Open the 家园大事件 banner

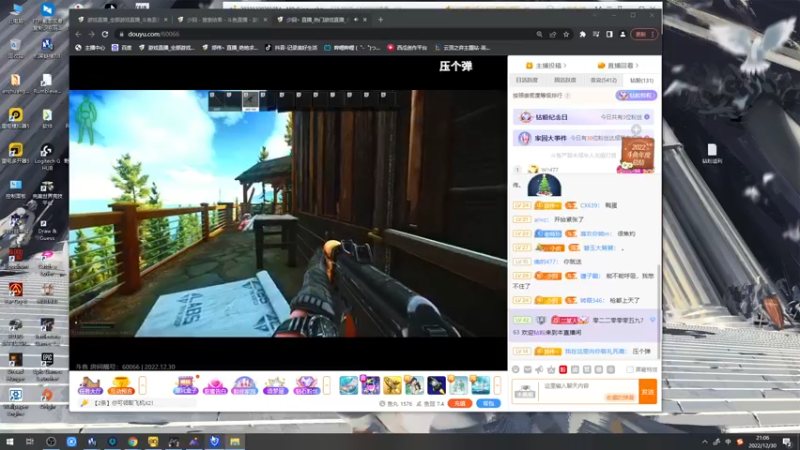tap(566, 138)
